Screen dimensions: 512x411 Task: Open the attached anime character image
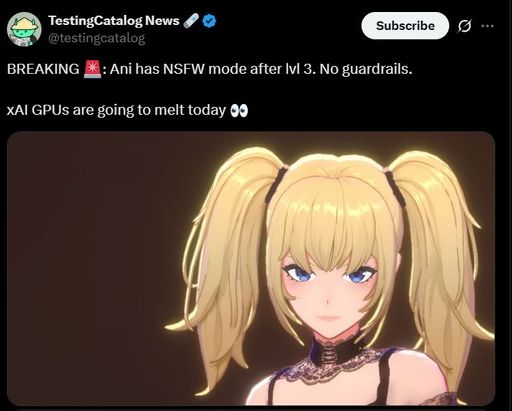[x=251, y=268]
